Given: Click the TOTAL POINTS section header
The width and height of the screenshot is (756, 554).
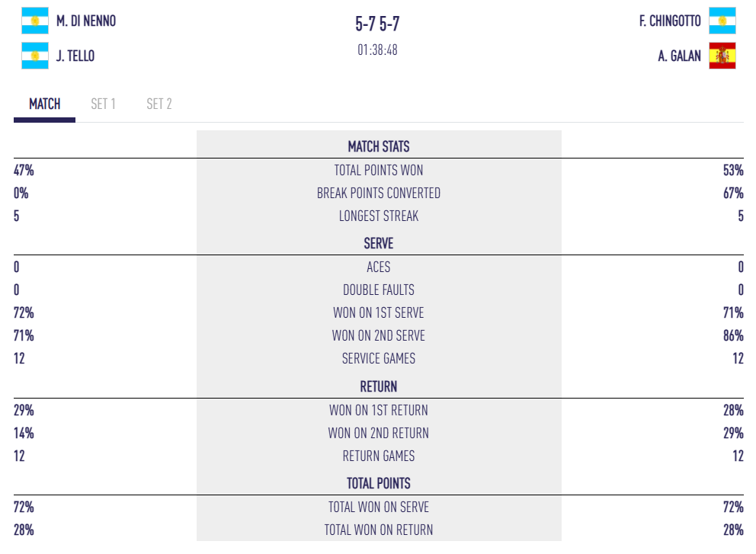Looking at the screenshot, I should [379, 483].
